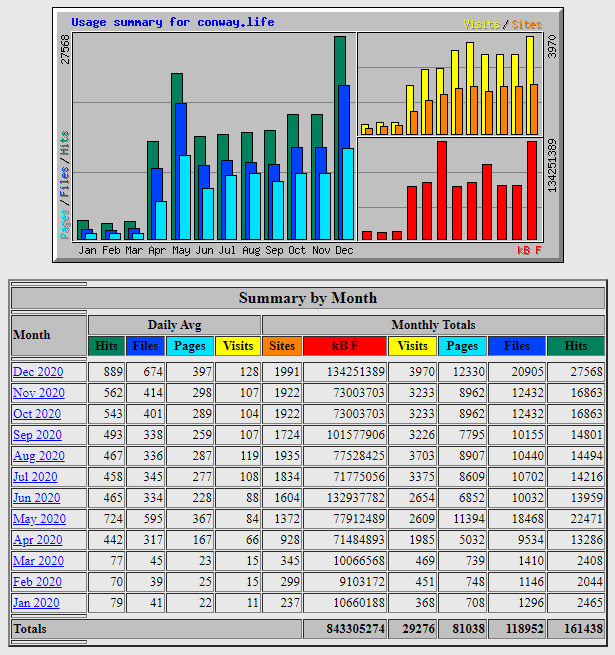Open the Nov 2020 monthly report link
The height and width of the screenshot is (655, 615).
[39, 393]
